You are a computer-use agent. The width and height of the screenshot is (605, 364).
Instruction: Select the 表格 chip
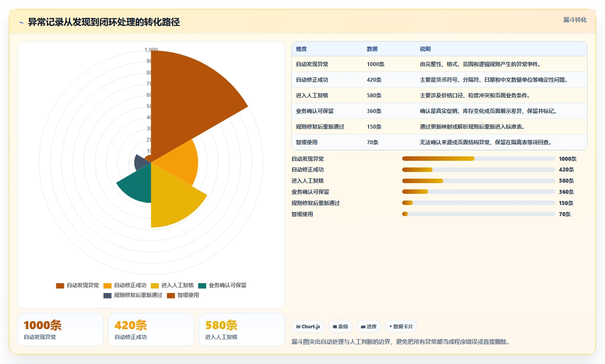click(340, 326)
